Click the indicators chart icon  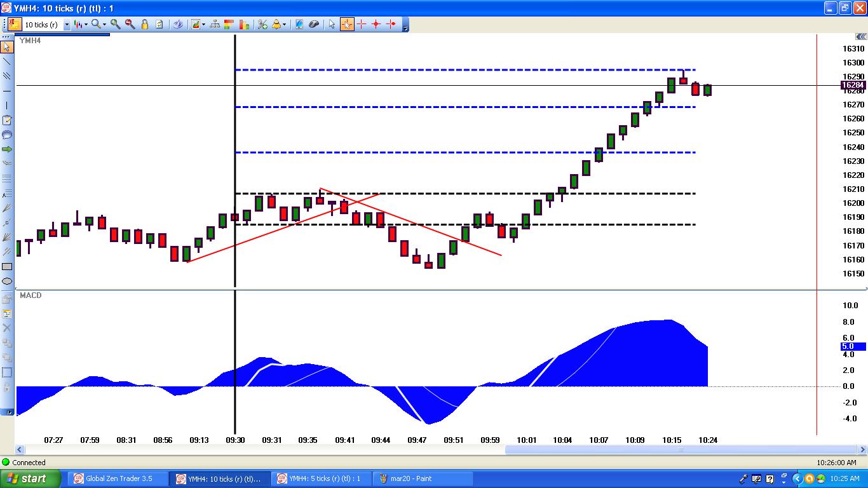click(x=196, y=24)
